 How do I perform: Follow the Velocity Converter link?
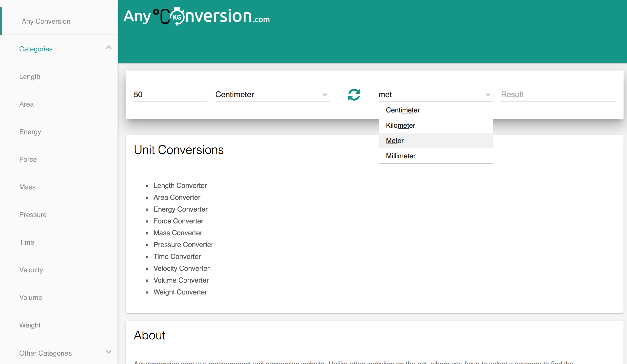coord(181,268)
